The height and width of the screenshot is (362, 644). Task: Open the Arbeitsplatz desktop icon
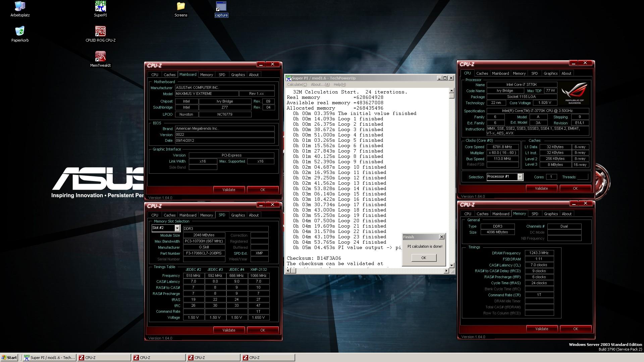click(x=20, y=9)
